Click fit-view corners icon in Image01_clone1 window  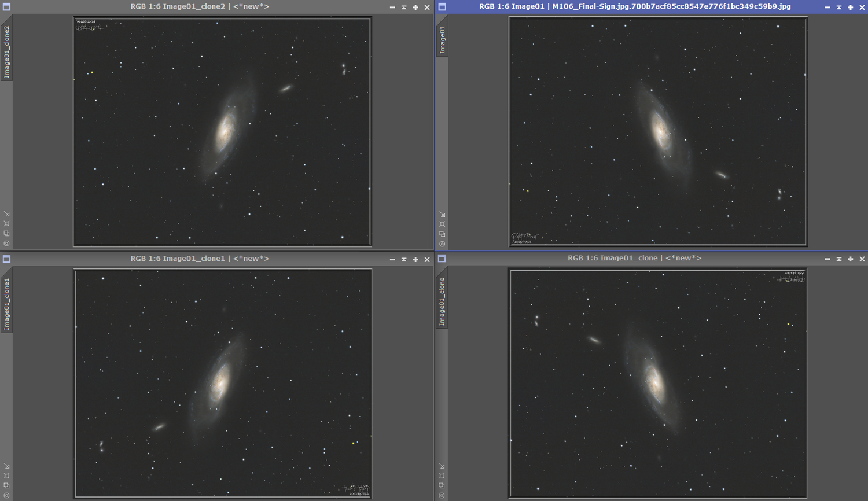6,476
